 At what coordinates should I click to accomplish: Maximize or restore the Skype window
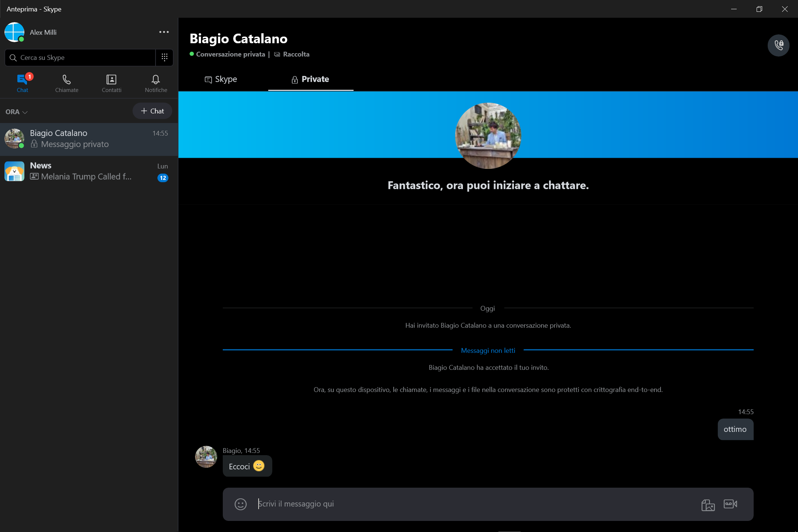pyautogui.click(x=759, y=9)
